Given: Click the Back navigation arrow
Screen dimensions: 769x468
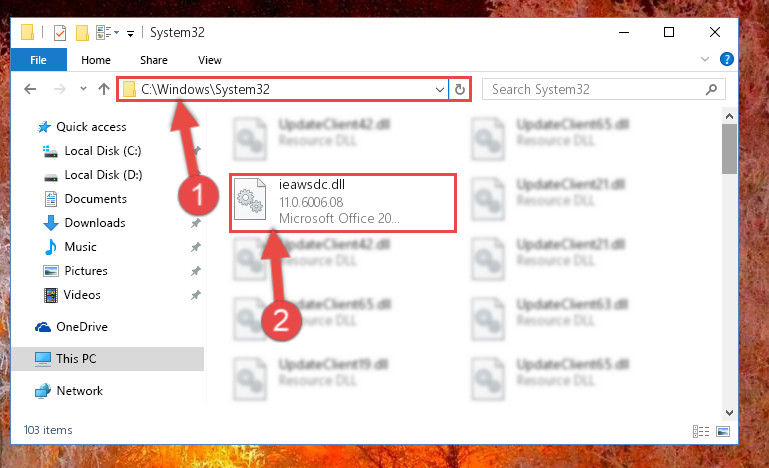Looking at the screenshot, I should point(30,89).
